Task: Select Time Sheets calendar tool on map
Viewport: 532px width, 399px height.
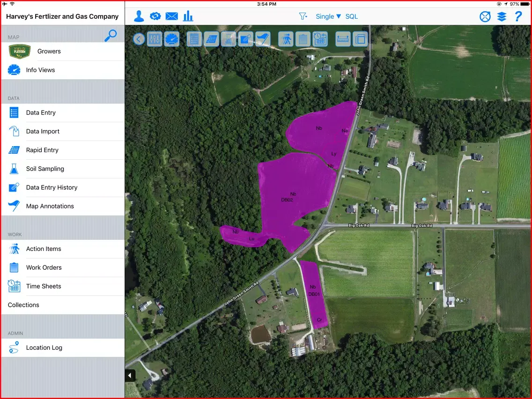Action: (320, 39)
